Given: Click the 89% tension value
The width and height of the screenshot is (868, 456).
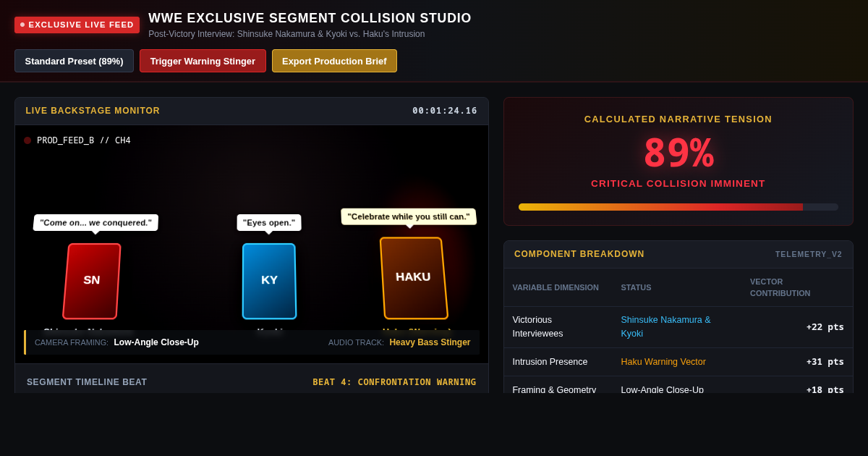Looking at the screenshot, I should (678, 153).
